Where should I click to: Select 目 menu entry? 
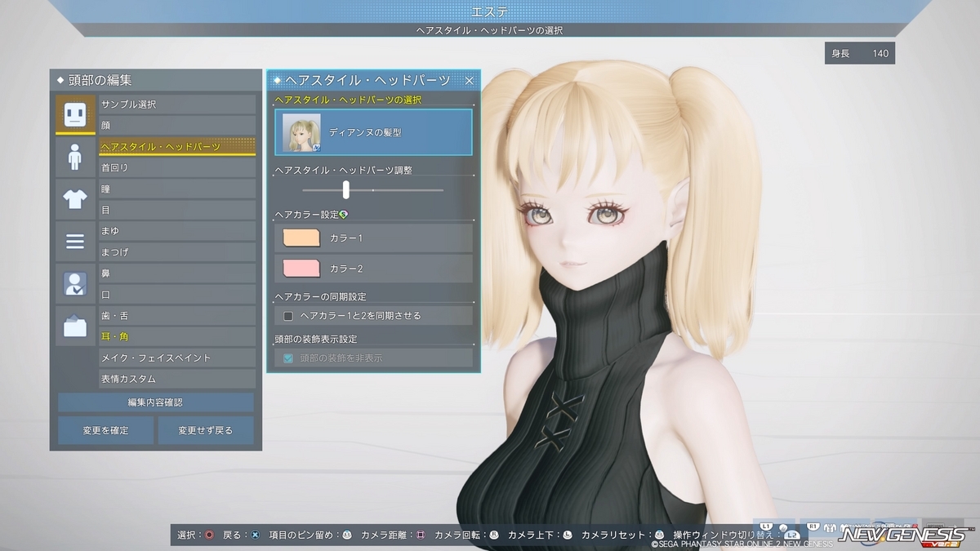click(x=177, y=210)
